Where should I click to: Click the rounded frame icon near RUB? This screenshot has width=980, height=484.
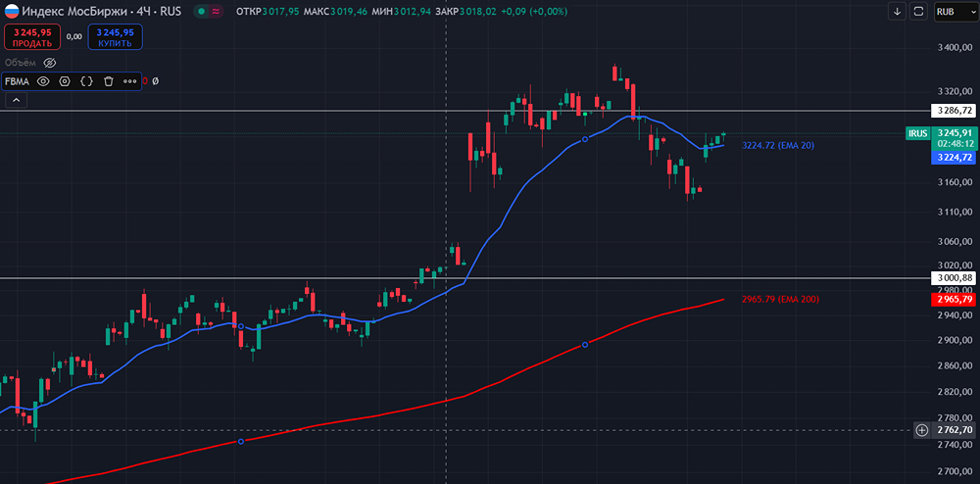click(x=919, y=11)
